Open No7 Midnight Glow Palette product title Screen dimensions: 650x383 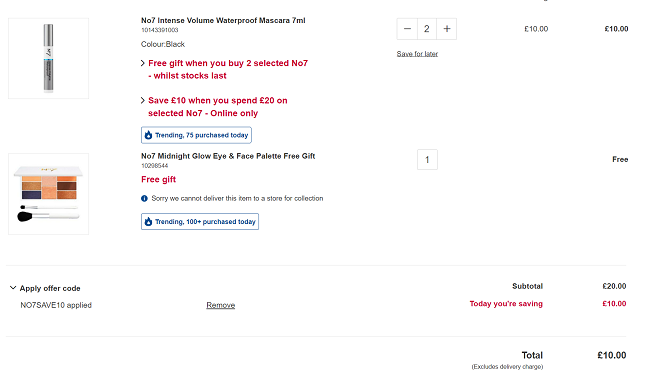228,156
